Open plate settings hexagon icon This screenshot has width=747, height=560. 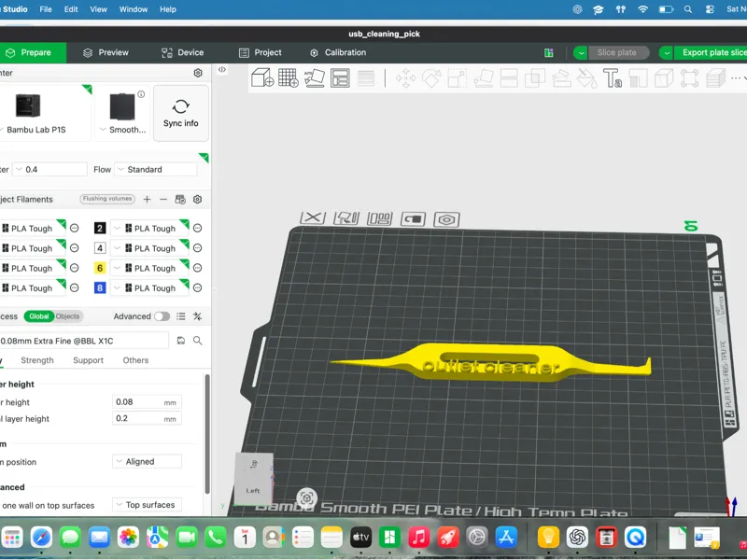point(446,219)
